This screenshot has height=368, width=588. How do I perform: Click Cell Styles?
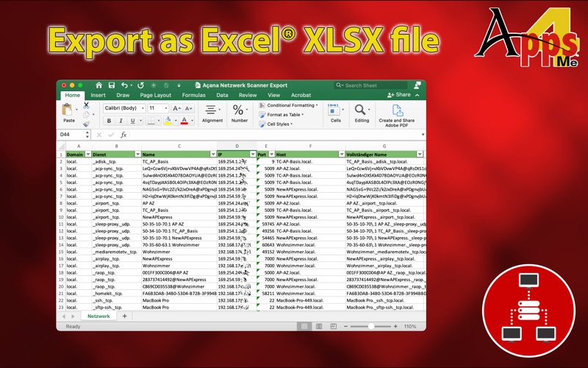pyautogui.click(x=276, y=124)
